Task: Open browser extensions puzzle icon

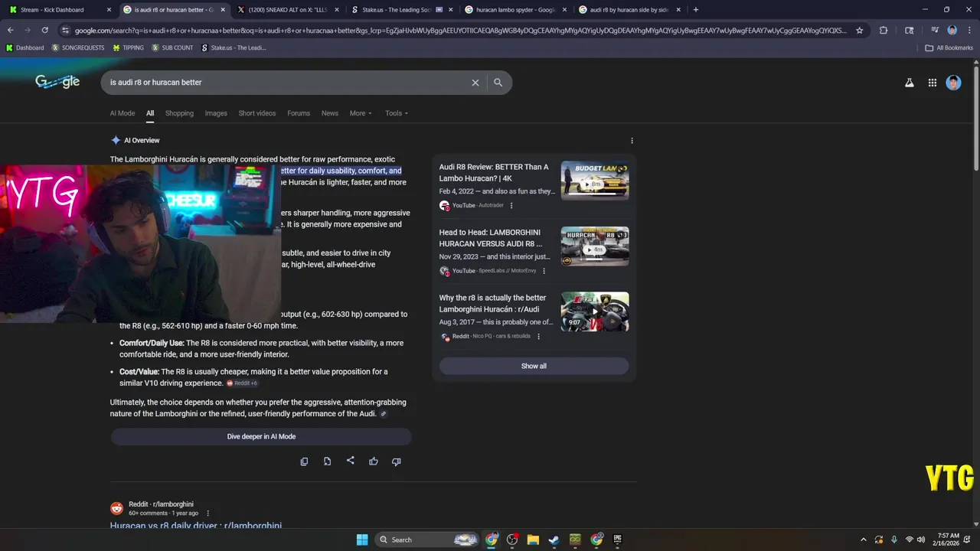Action: pos(884,31)
